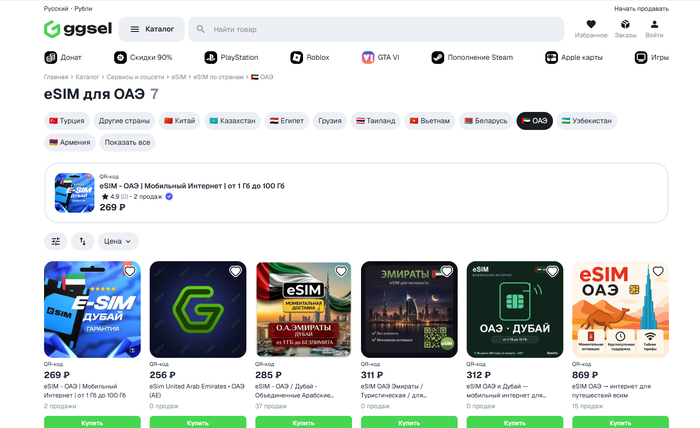Open Избранное heart icon in header
Image resolution: width=700 pixels, height=428 pixels.
(591, 29)
